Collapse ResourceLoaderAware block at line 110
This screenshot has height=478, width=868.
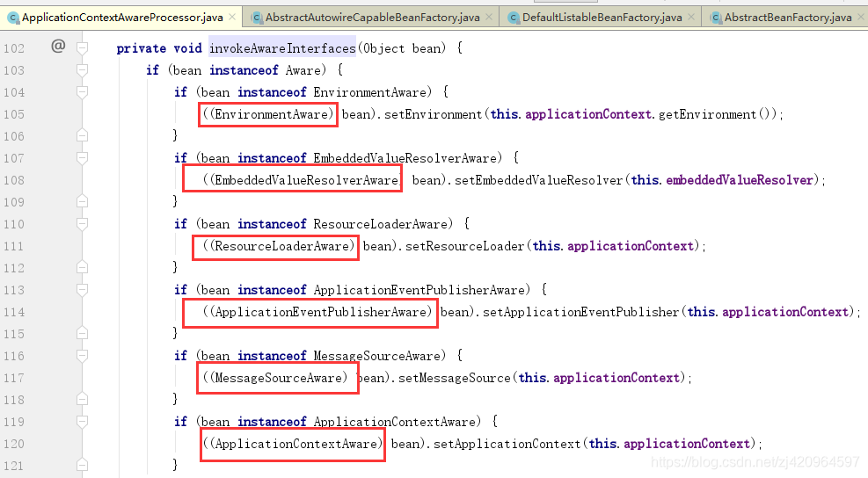pyautogui.click(x=82, y=224)
